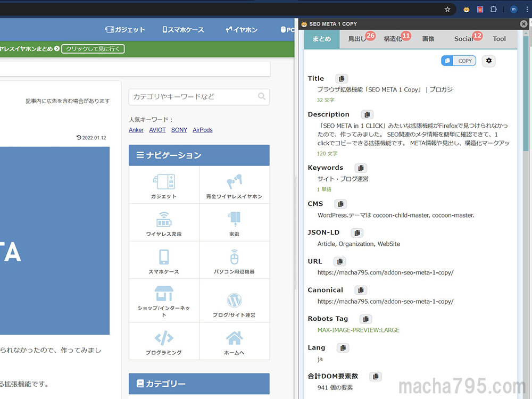Switch to the まとめ tab
Screen dimensions: 532x399
pos(322,39)
